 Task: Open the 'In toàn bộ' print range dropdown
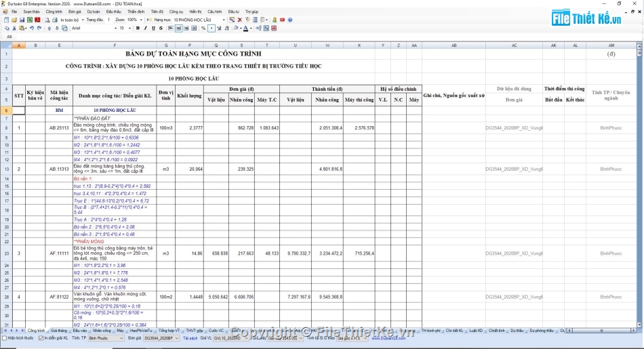click(83, 20)
